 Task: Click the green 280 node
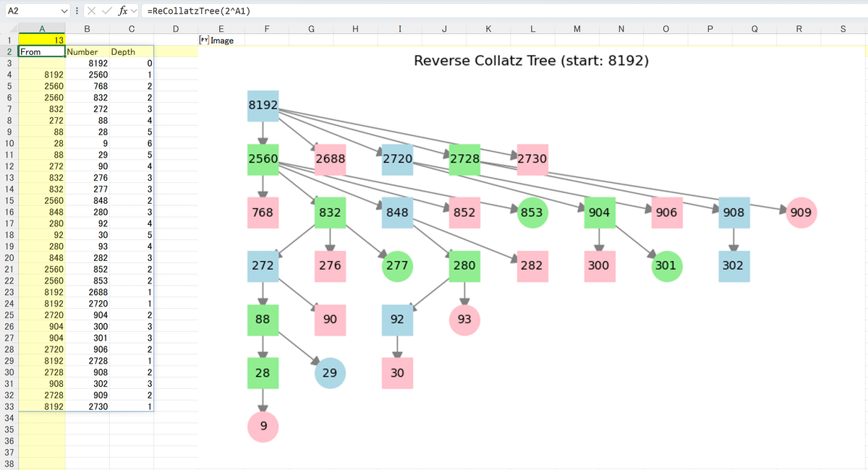464,266
